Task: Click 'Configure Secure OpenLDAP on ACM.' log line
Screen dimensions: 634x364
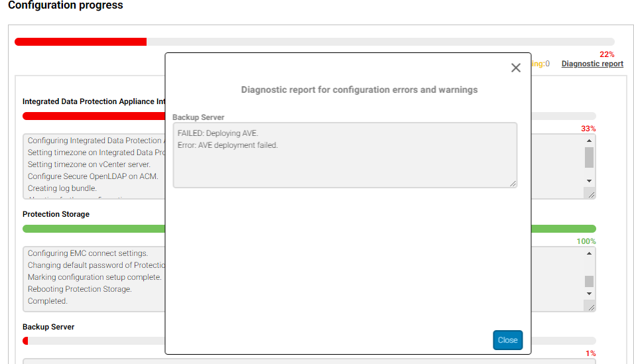Action: (x=93, y=176)
